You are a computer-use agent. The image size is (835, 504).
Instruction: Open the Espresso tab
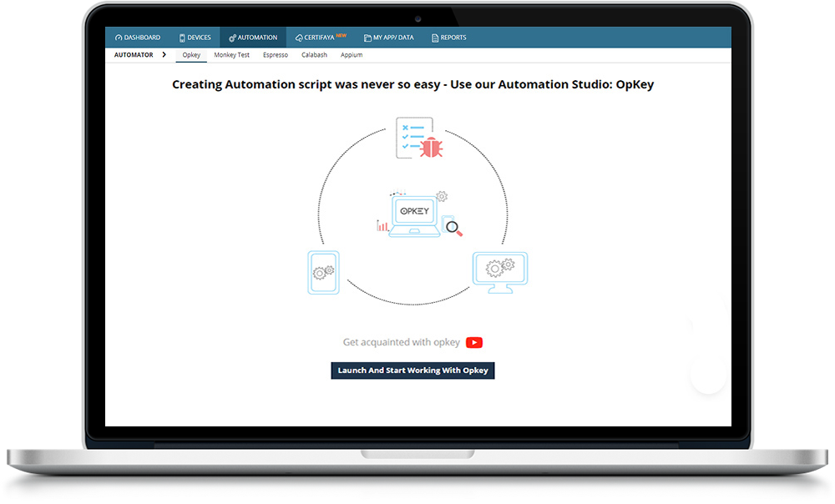[x=276, y=54]
